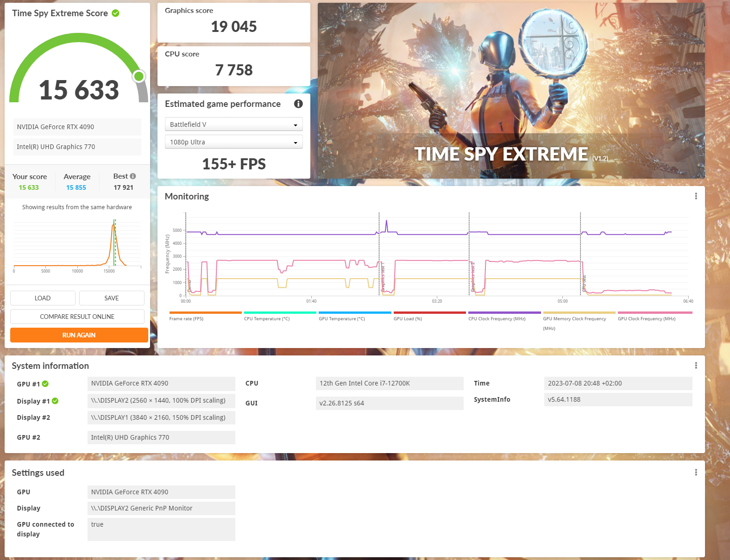This screenshot has height=560, width=730.
Task: Toggle GPU Memory Clock Frequency legend item
Action: click(579, 321)
